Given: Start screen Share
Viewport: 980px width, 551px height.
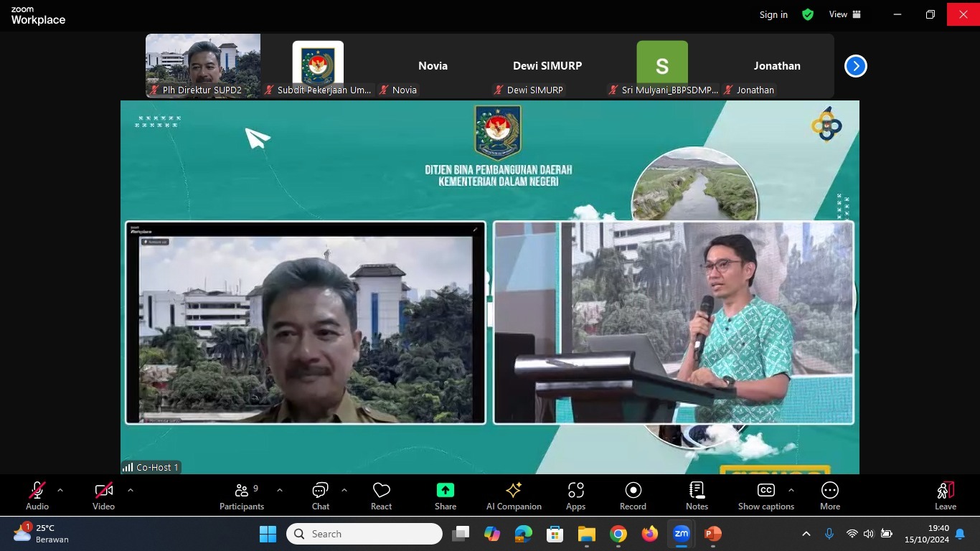Looking at the screenshot, I should [445, 496].
